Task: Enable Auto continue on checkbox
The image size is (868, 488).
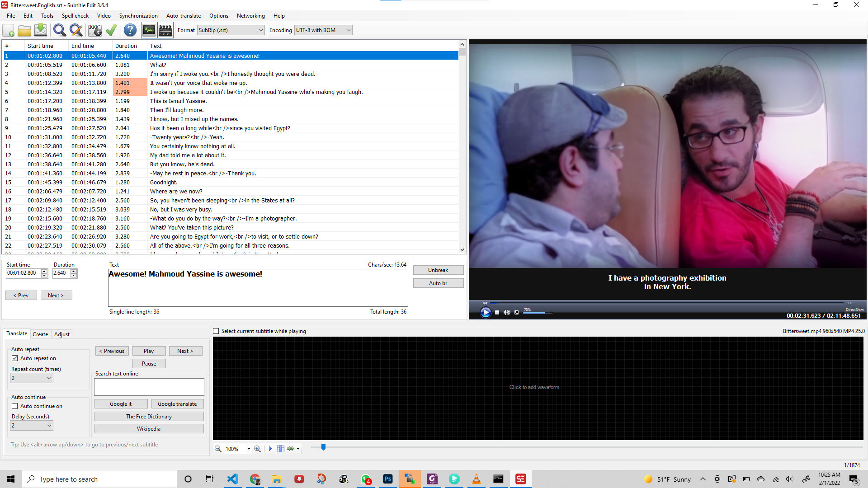Action: [x=15, y=406]
